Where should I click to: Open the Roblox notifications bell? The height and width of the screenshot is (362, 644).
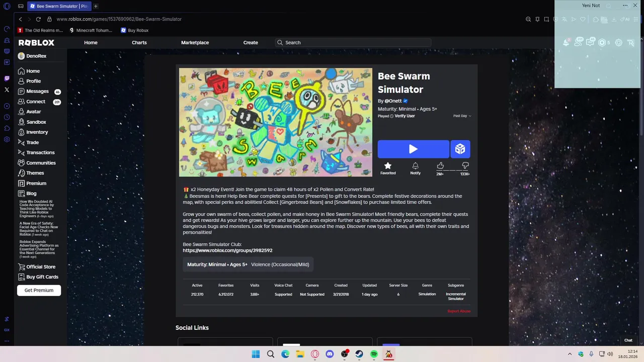click(566, 42)
